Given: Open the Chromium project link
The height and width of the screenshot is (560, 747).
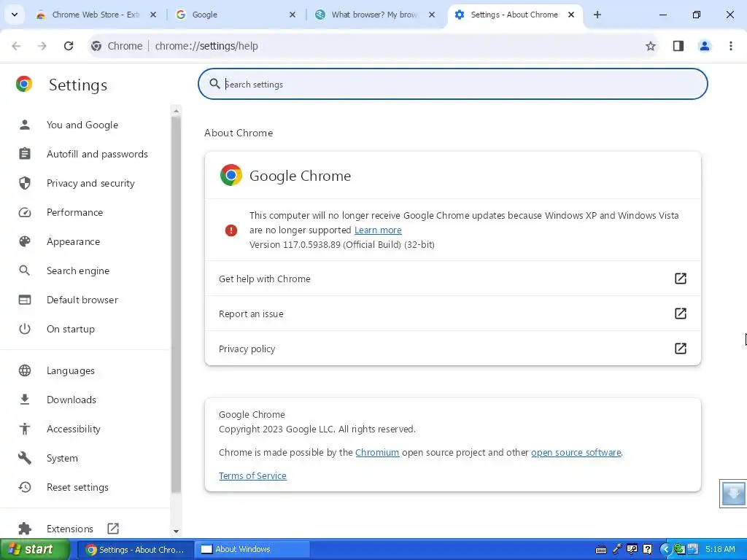Looking at the screenshot, I should (377, 452).
